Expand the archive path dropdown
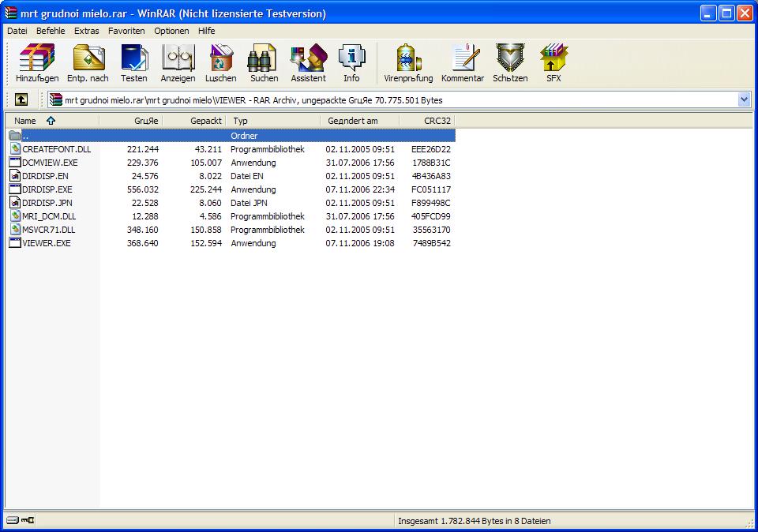Viewport: 758px width, 532px height. 744,99
